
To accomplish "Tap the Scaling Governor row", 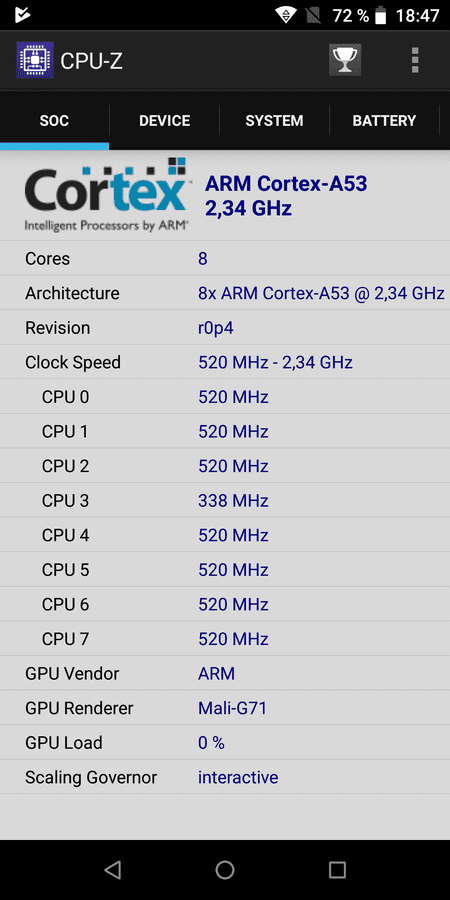I will (225, 777).
